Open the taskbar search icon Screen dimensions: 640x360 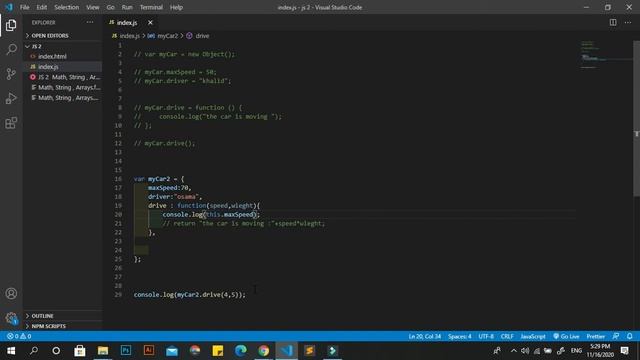(x=34, y=351)
